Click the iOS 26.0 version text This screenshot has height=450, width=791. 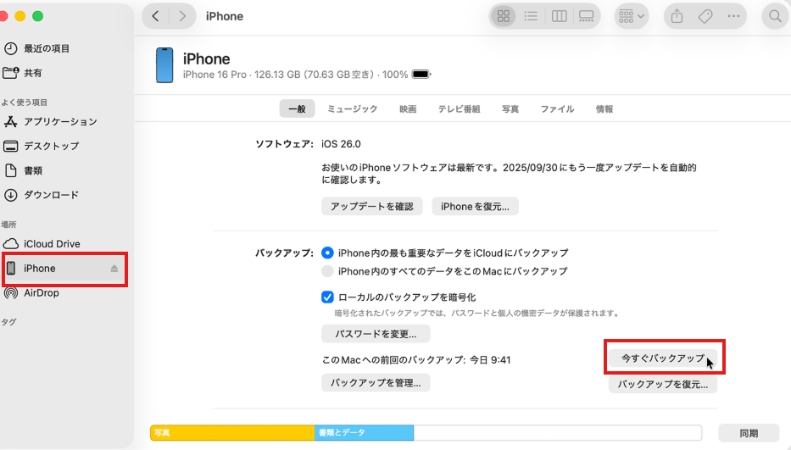point(341,144)
